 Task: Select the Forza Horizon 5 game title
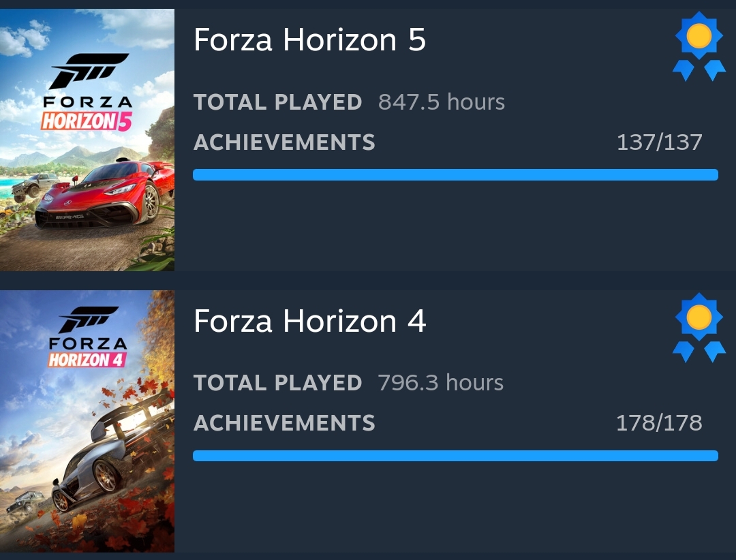[x=309, y=40]
